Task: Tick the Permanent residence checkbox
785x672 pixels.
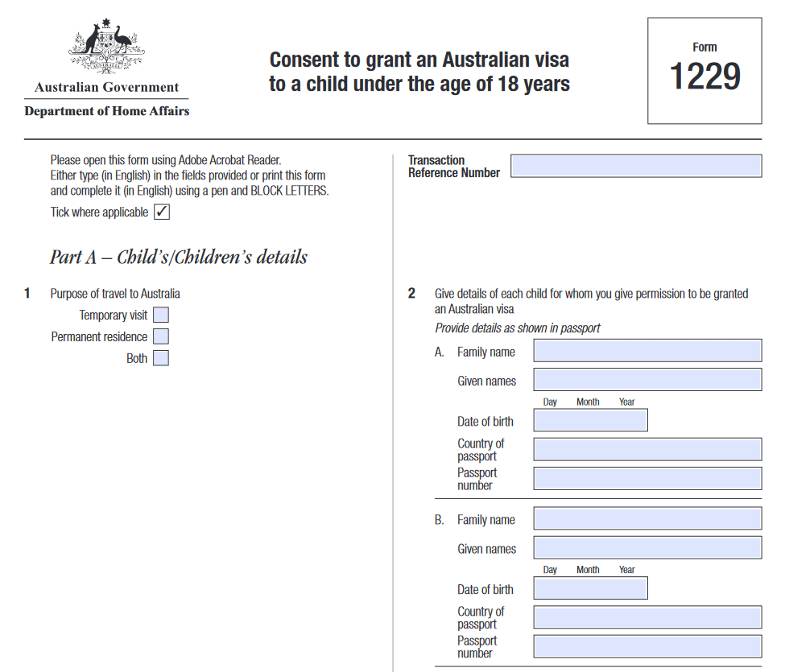Action: click(161, 336)
